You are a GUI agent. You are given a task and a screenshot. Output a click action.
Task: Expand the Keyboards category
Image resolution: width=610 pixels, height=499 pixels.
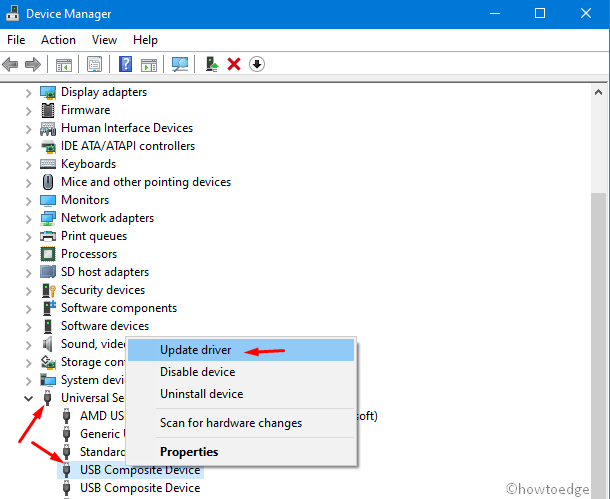tap(28, 164)
